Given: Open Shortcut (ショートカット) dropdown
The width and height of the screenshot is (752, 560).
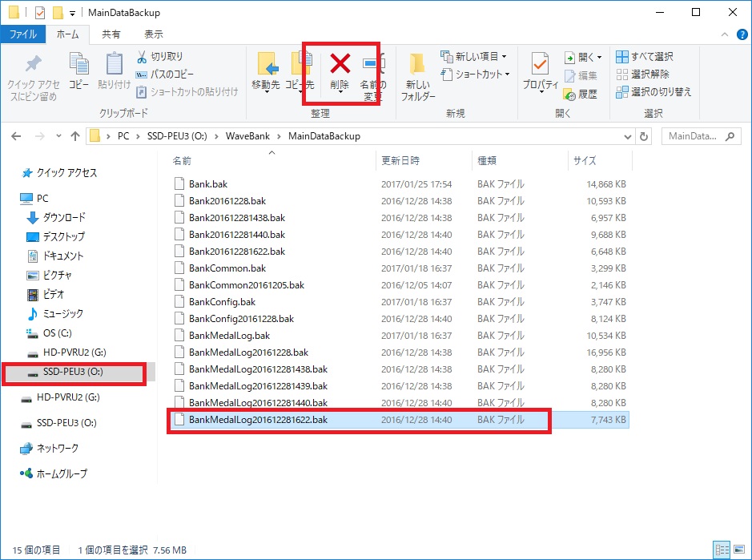Looking at the screenshot, I should coord(475,75).
